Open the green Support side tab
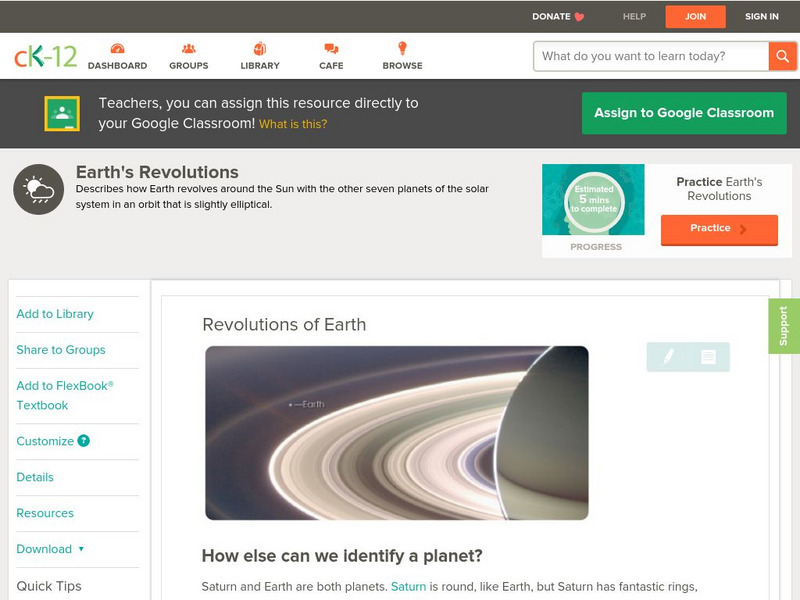This screenshot has width=800, height=600. [x=784, y=326]
